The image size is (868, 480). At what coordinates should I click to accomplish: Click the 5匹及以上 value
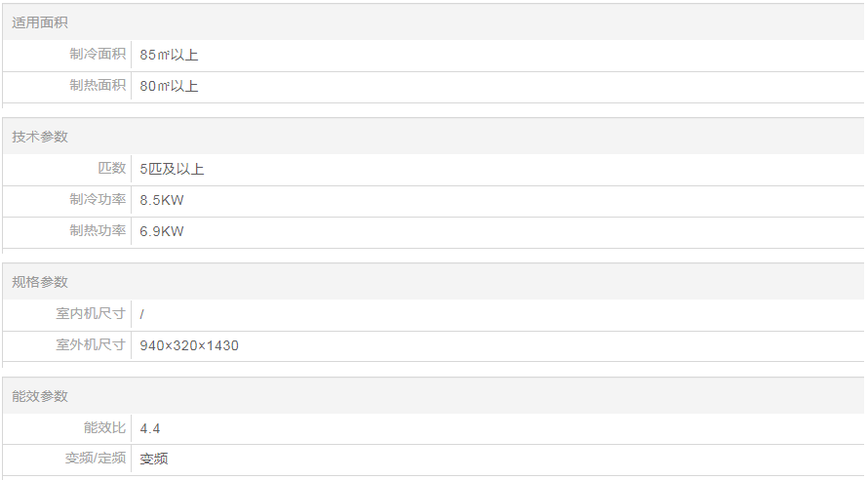[172, 170]
